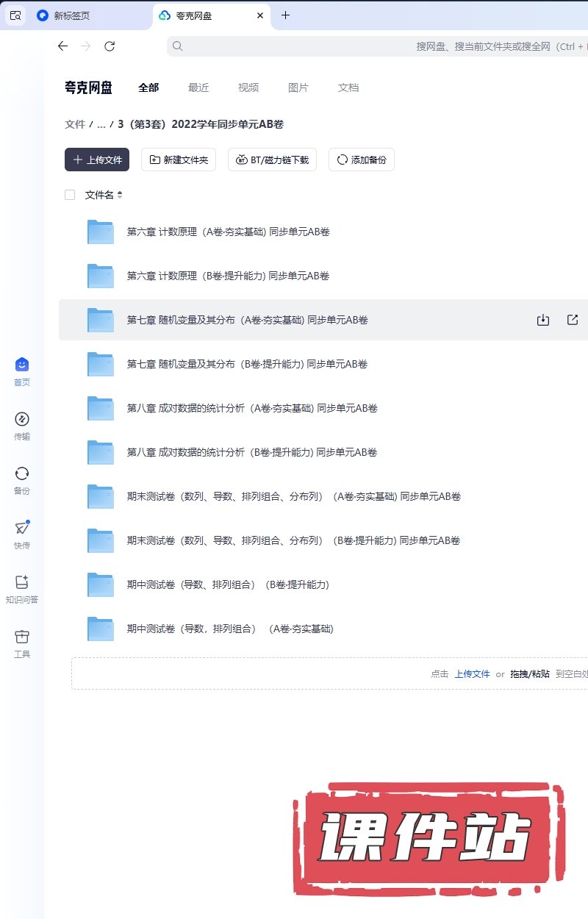Sort files using the 文件名 sort arrow
This screenshot has width=588, height=919.
[120, 195]
